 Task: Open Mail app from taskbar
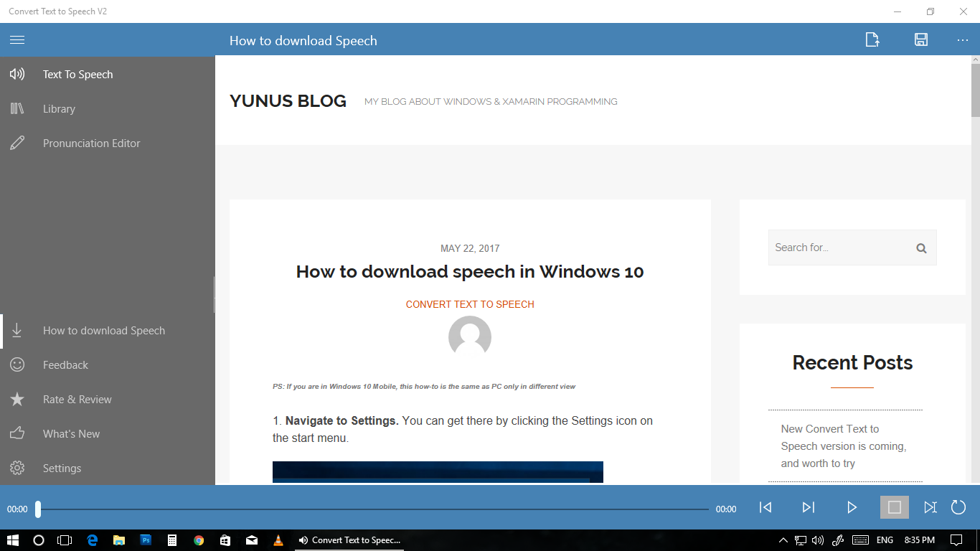(252, 540)
